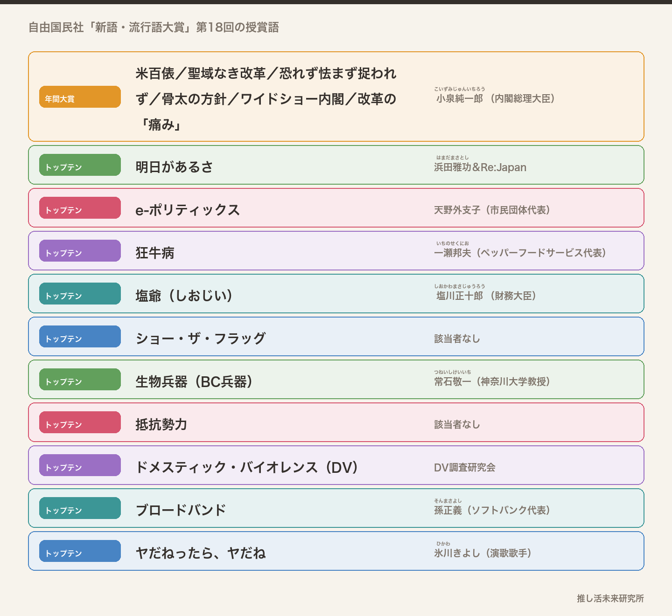The image size is (672, 616).
Task: Select the winner '塩川正十郎（財務大臣）'
Action: point(486,296)
